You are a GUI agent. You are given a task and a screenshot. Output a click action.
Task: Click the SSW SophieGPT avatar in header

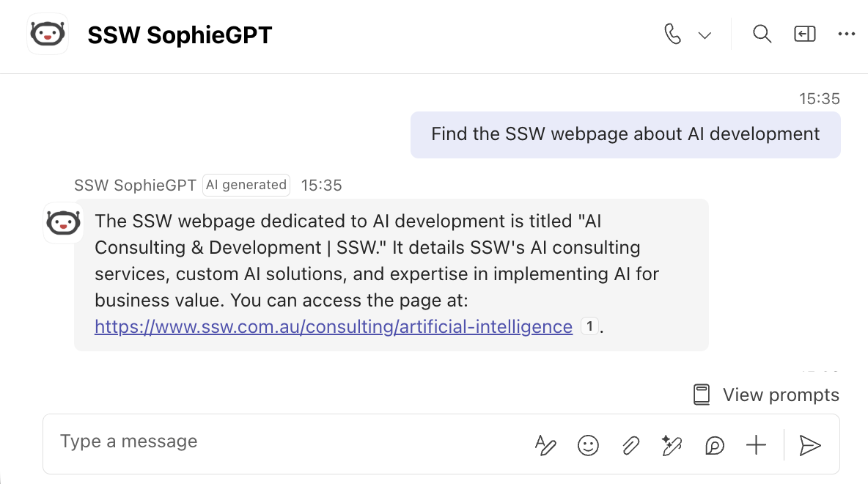[x=48, y=34]
